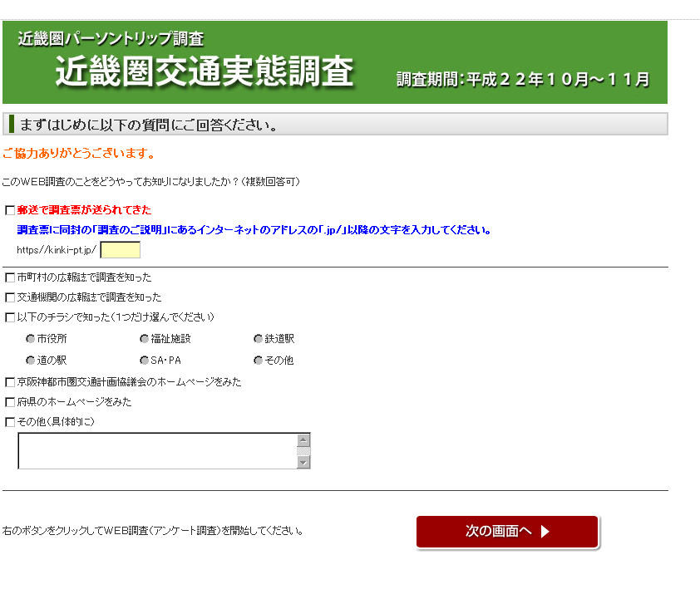Screen dimensions: 700x589
Task: Pick the その他 flyer radio button
Action: tap(259, 361)
